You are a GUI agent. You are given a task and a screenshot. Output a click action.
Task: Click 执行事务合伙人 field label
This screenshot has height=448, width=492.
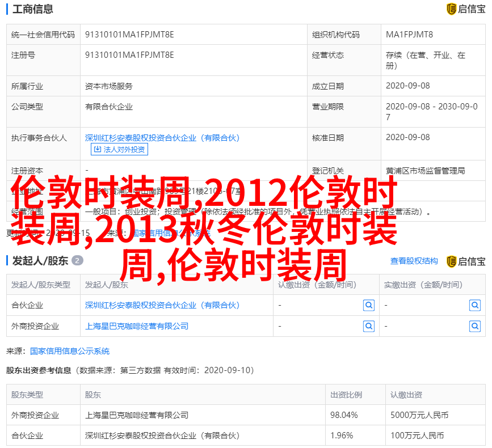click(39, 138)
